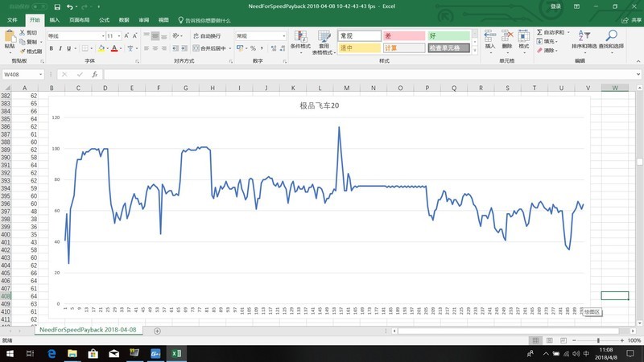The image size is (644, 362).
Task: Click the 共享 (Share) button
Action: click(631, 20)
